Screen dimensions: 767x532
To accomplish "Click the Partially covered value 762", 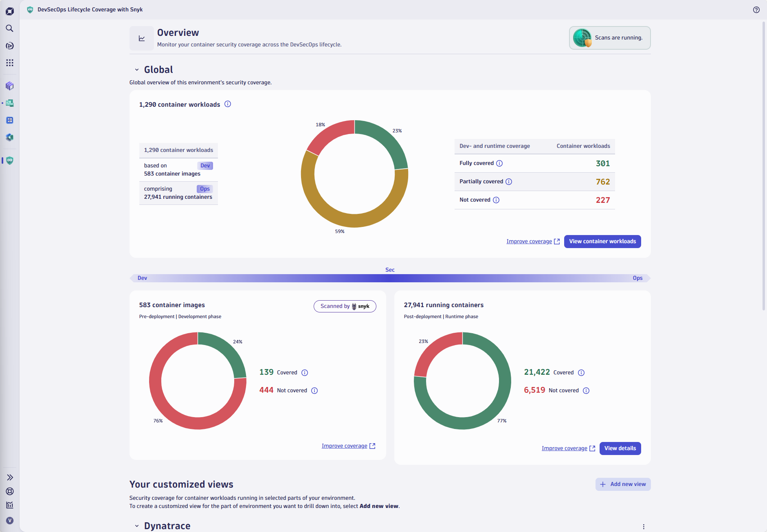I will pyautogui.click(x=603, y=182).
